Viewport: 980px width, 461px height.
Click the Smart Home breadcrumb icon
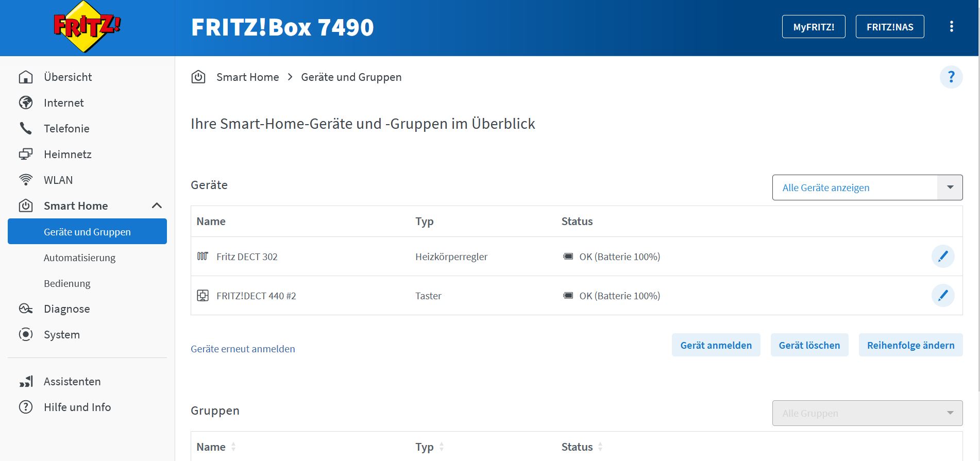click(198, 77)
